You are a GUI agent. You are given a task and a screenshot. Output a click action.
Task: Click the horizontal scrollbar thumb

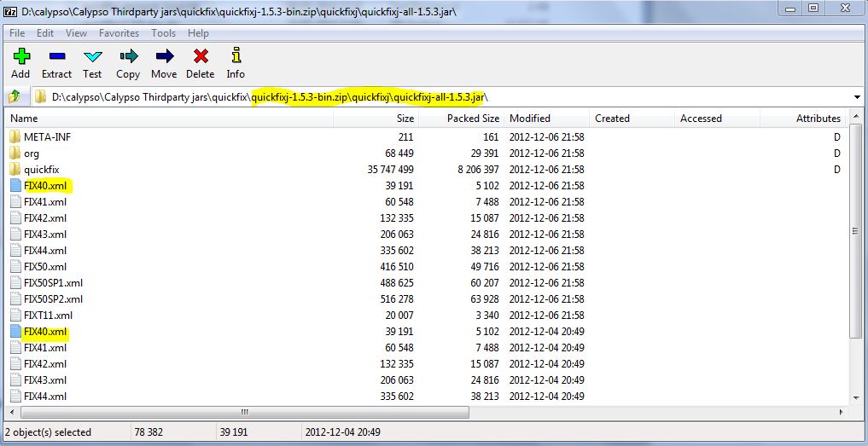[x=245, y=412]
